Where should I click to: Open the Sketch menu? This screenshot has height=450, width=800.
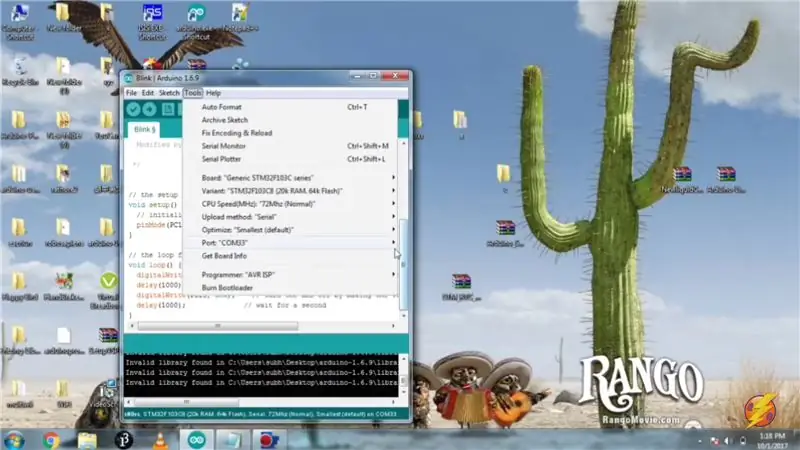point(169,93)
